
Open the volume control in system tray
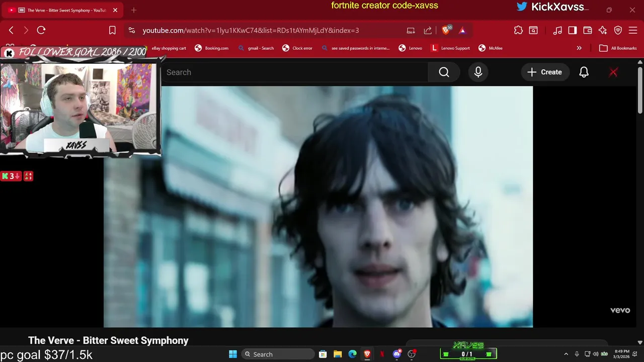point(596,354)
